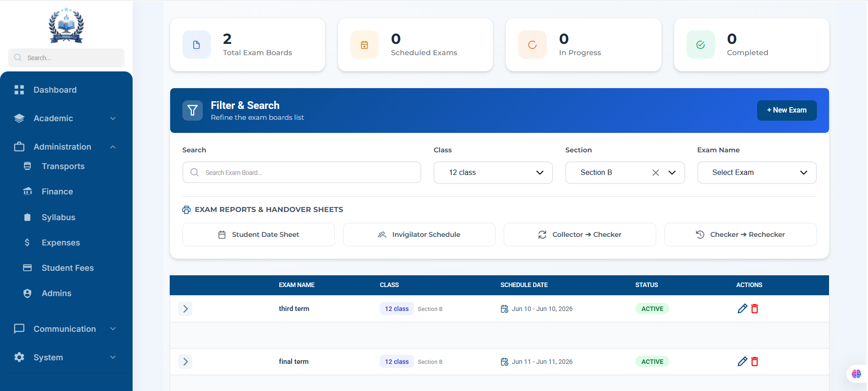Edit the third term exam with the pencil icon
Screen dimensions: 868x391
(x=742, y=309)
